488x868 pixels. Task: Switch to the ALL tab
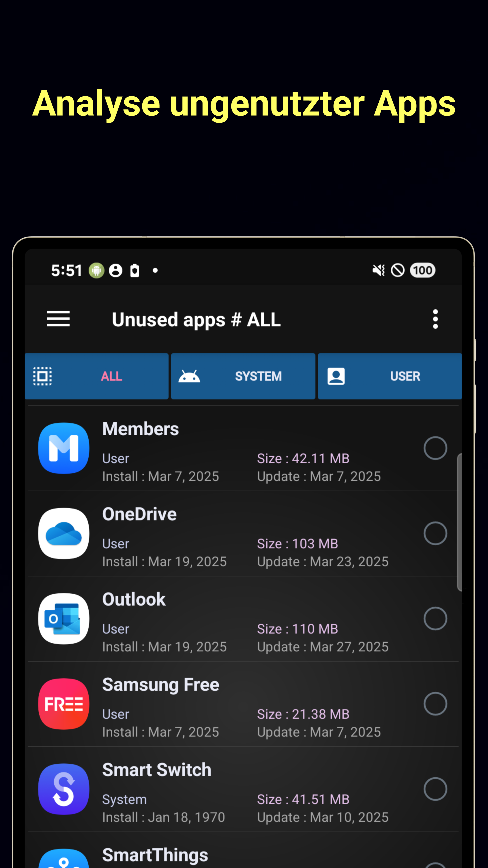(x=97, y=376)
